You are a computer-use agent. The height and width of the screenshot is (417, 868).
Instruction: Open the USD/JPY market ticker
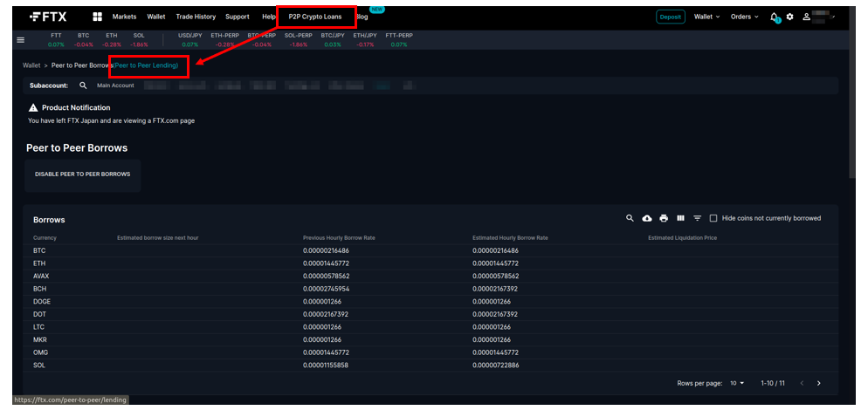[x=189, y=39]
